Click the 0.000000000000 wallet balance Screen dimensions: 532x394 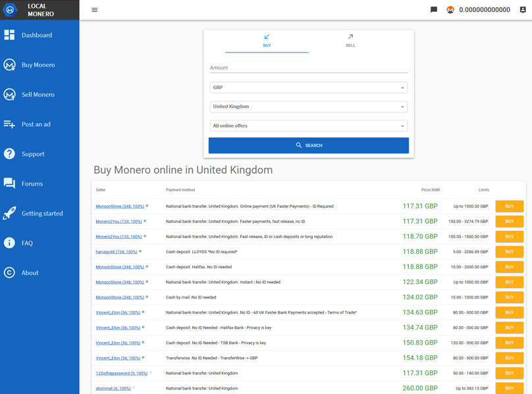pos(485,10)
